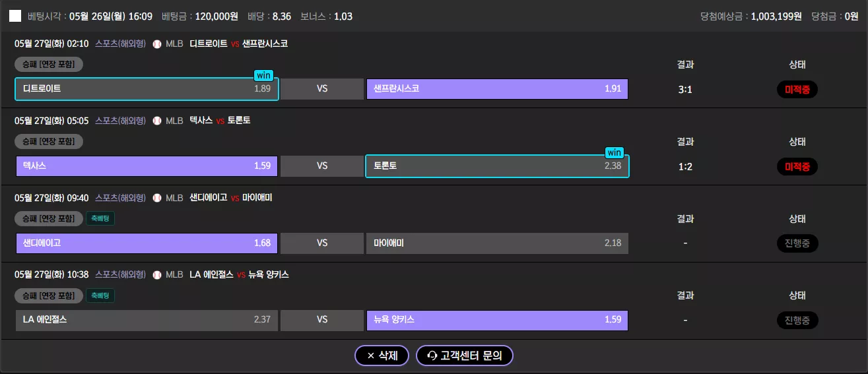Click the VS cell between 텍사스 and 토론토
Screen dimensions: 868x374
tap(322, 166)
